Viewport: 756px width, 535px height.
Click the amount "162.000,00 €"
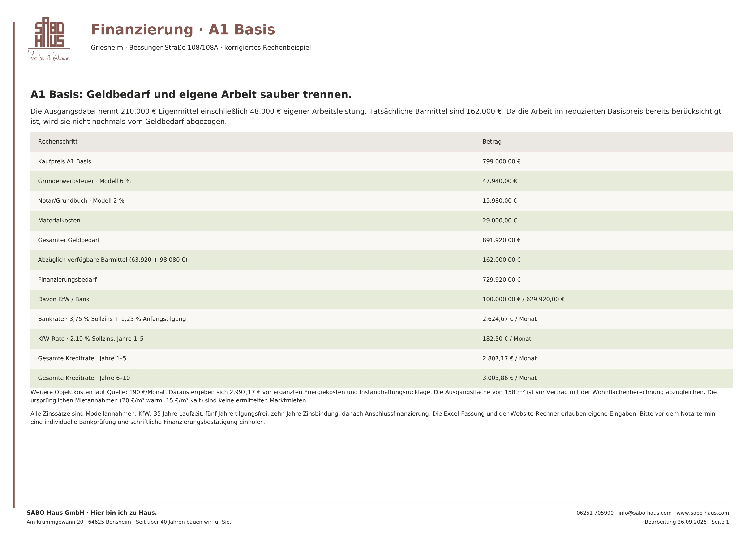point(502,260)
